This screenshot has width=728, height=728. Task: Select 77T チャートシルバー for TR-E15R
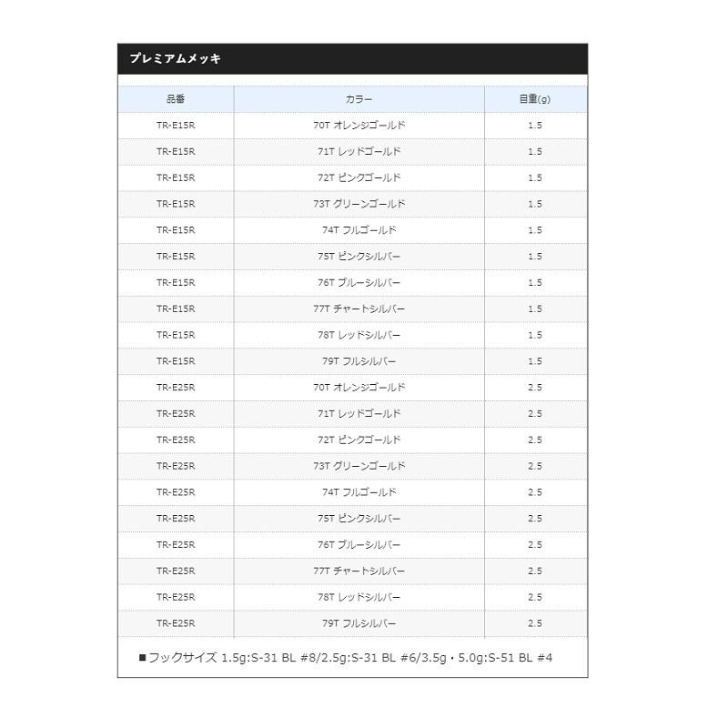pos(359,309)
